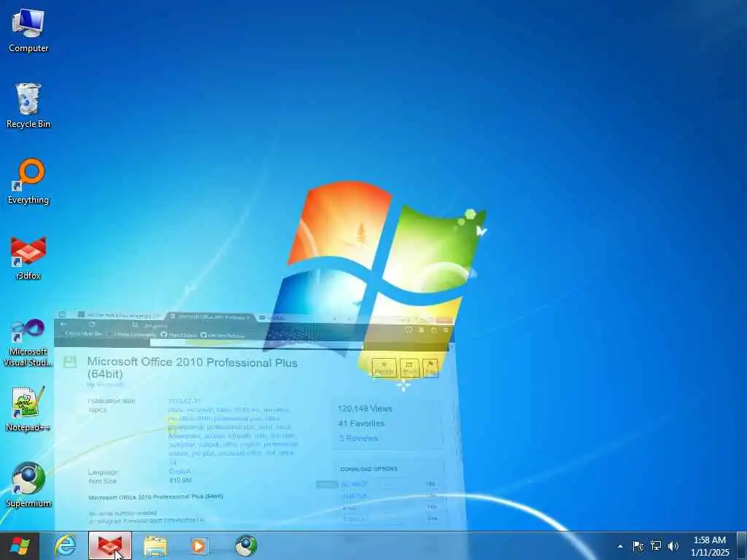Select the Computer desktop icon
The height and width of the screenshot is (560, 747).
28,31
